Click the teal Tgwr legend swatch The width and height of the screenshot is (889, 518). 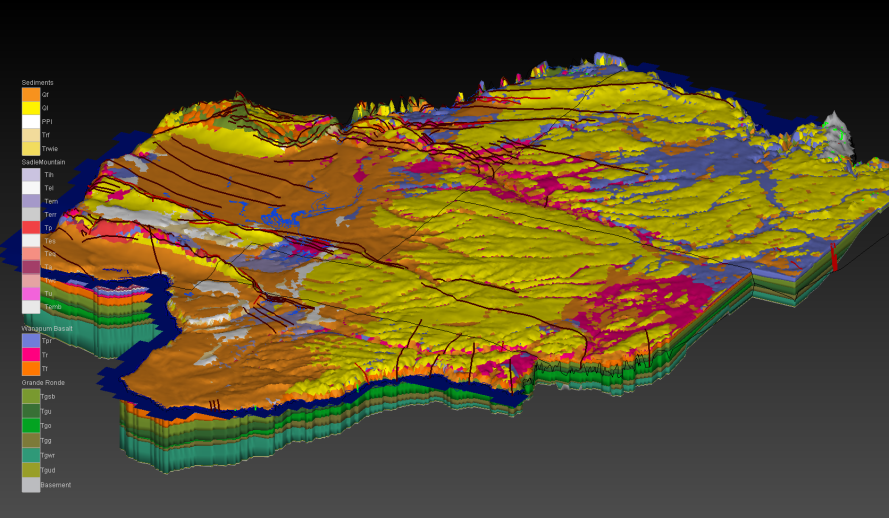click(31, 455)
